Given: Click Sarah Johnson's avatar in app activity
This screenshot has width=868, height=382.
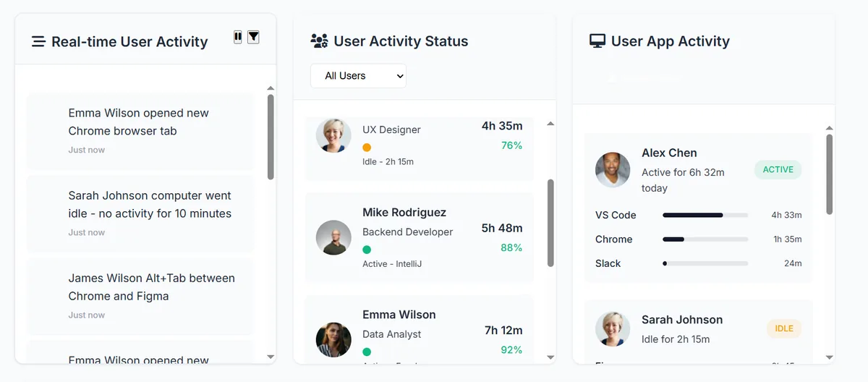Looking at the screenshot, I should 613,329.
